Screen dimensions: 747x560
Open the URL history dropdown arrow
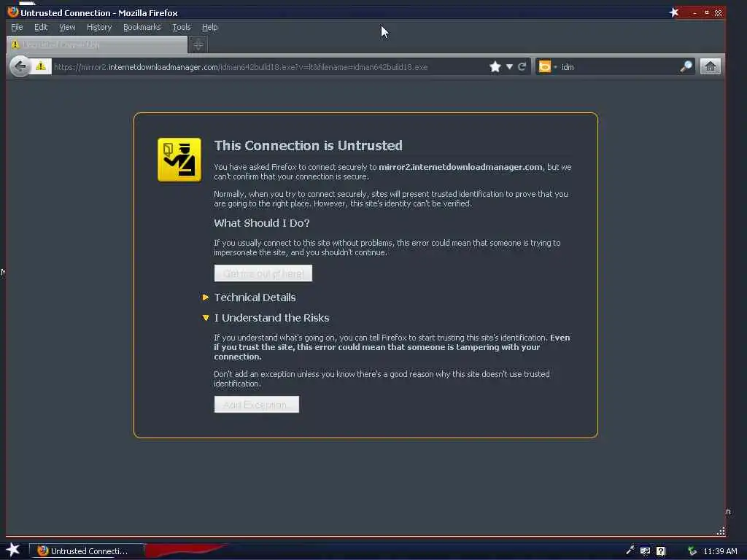[x=509, y=66]
